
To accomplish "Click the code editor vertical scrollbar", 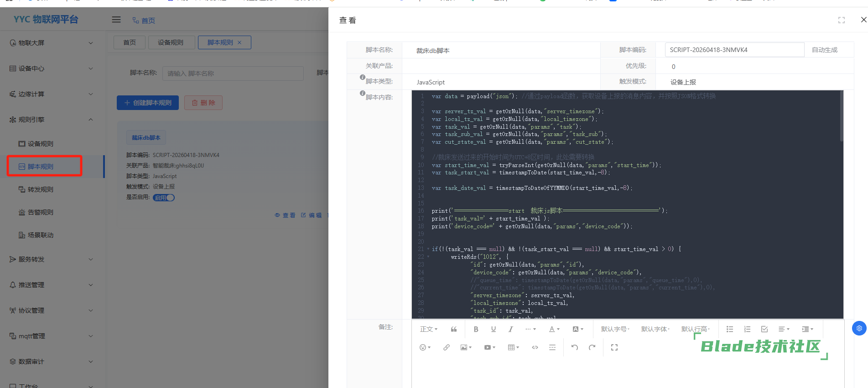I will (841, 117).
